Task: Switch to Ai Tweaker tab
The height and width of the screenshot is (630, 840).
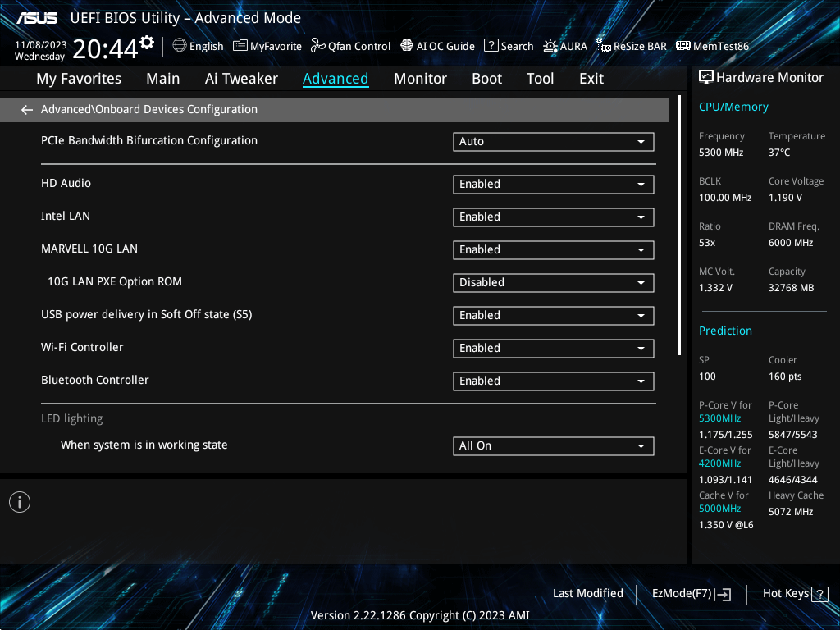Action: coord(241,79)
